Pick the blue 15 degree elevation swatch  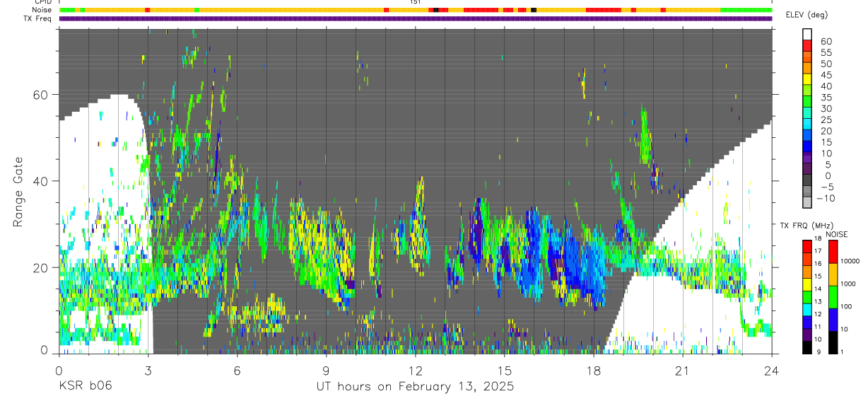point(807,145)
